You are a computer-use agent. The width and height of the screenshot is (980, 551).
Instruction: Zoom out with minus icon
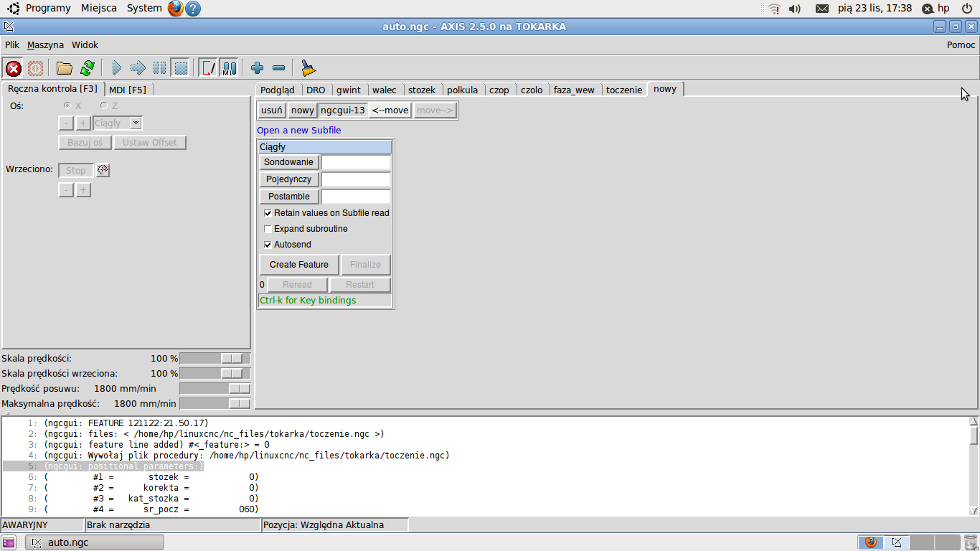[279, 68]
